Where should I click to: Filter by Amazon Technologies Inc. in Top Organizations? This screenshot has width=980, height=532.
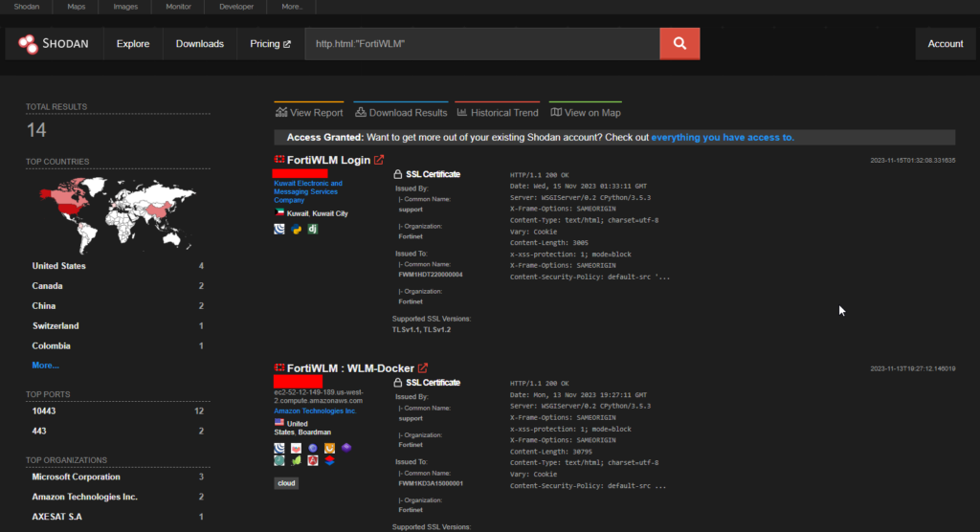pyautogui.click(x=118, y=497)
